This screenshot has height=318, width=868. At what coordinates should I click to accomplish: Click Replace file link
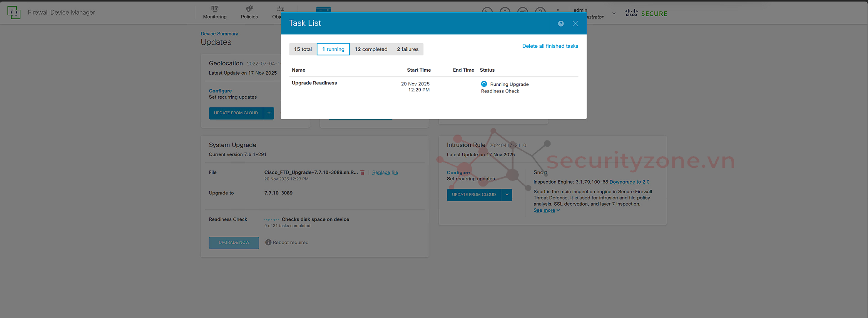385,172
